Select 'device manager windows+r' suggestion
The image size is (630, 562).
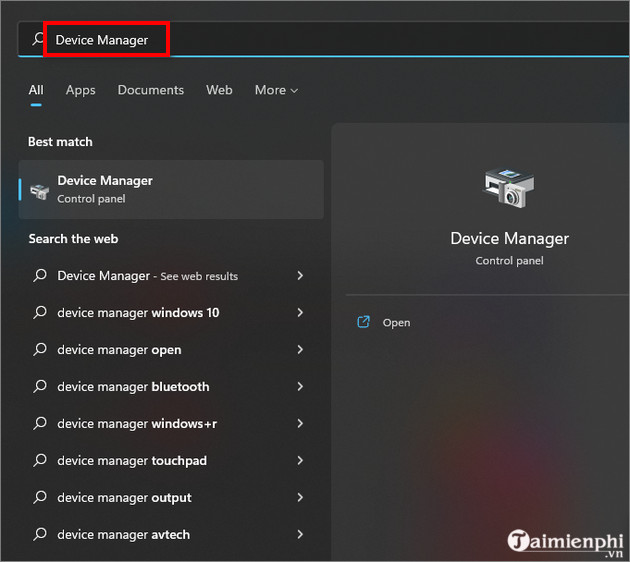point(169,423)
